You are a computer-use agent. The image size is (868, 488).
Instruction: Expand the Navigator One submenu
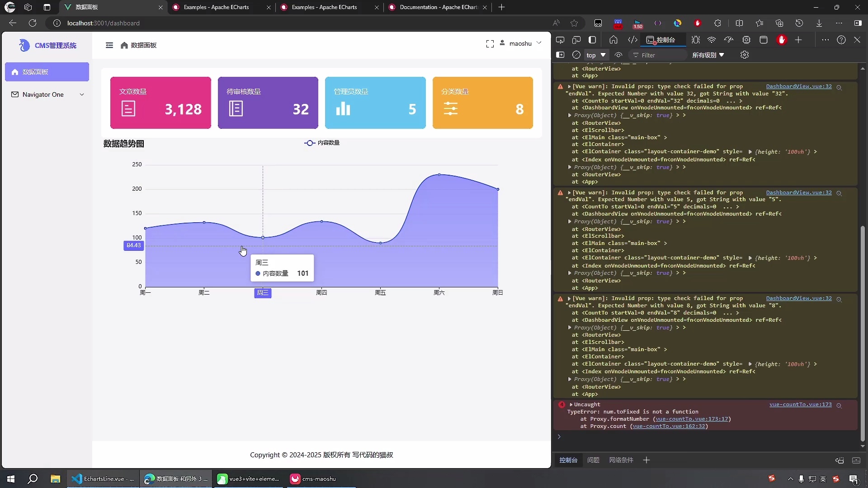point(47,94)
